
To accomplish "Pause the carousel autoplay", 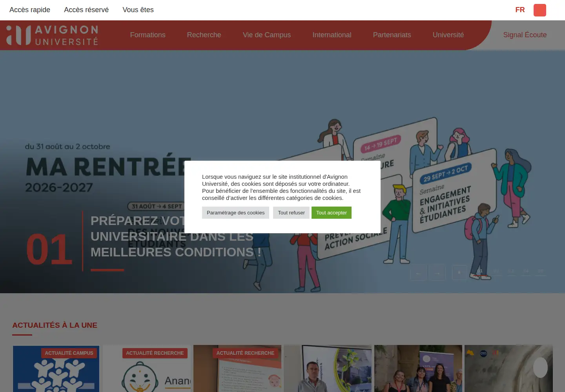I will pos(459,272).
